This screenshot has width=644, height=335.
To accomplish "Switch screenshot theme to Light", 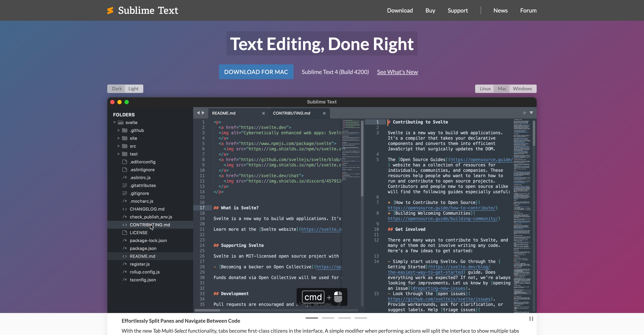I will click(133, 89).
